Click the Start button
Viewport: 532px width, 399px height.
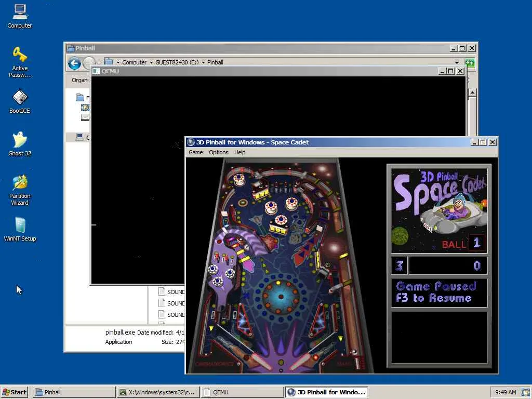(15, 392)
